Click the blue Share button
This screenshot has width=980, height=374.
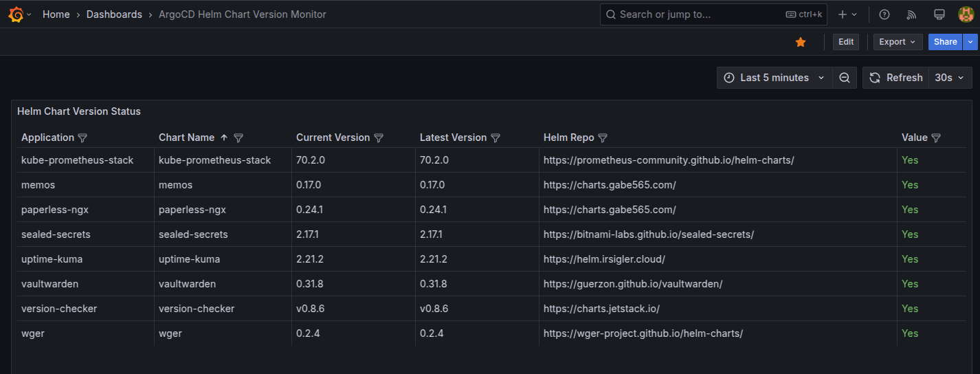tap(946, 42)
